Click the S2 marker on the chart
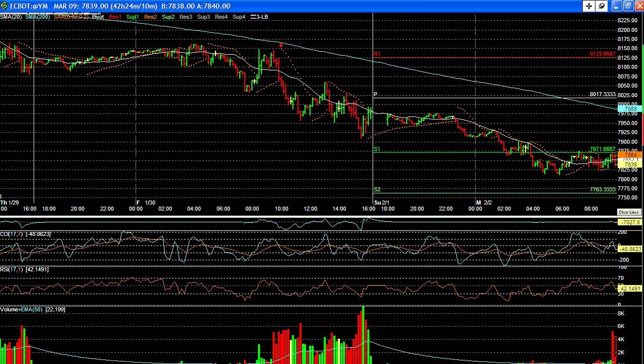Image resolution: width=644 pixels, height=364 pixels. tap(377, 189)
